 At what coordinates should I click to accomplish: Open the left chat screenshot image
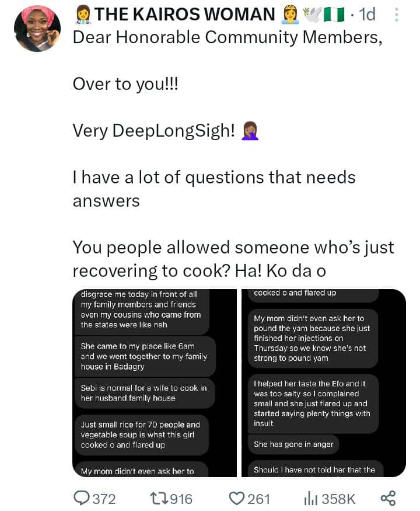coord(153,383)
